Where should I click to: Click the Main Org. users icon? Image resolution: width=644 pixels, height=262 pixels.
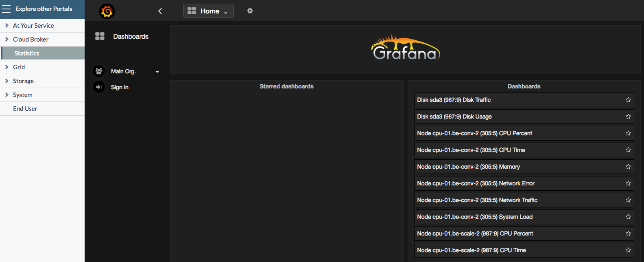tap(99, 71)
